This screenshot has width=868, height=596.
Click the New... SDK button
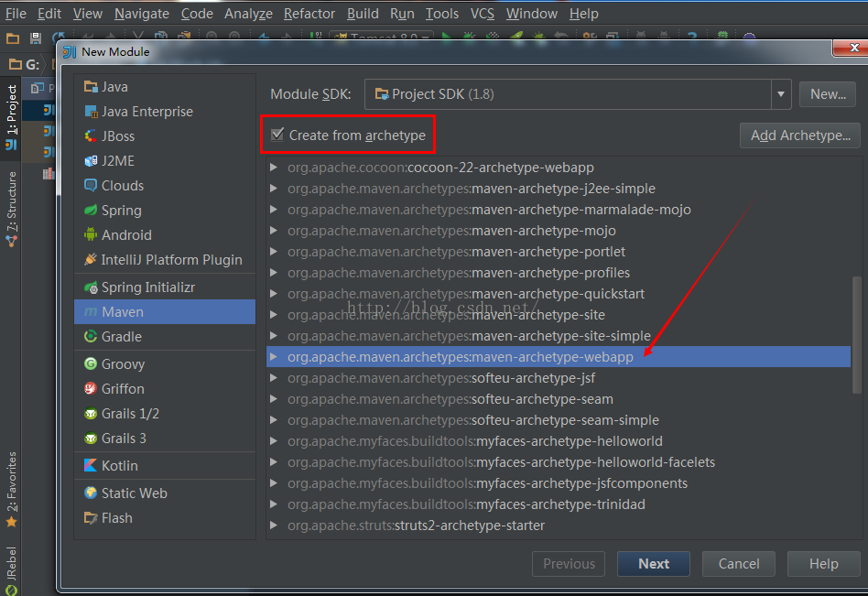click(828, 94)
